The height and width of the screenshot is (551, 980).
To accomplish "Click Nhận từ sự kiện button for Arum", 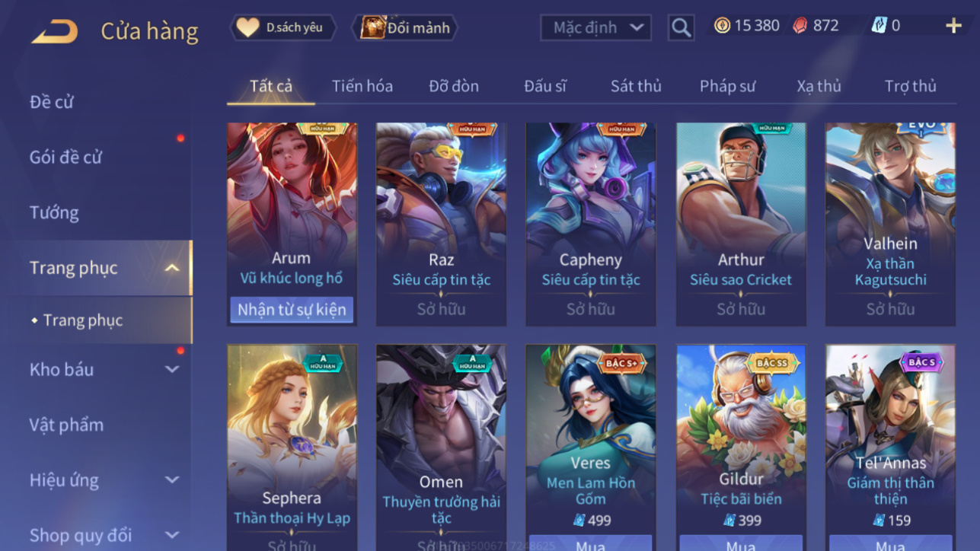I will point(292,310).
